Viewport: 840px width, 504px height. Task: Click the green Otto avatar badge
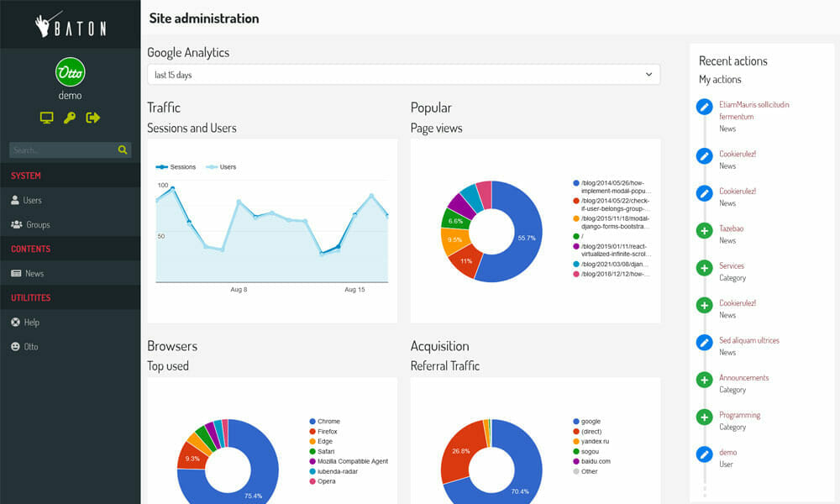70,72
